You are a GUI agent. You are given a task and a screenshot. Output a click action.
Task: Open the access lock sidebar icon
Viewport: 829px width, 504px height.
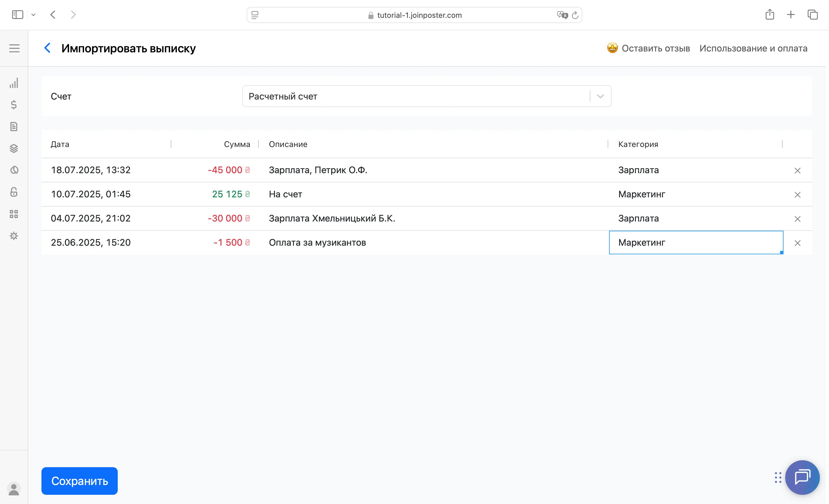point(14,192)
